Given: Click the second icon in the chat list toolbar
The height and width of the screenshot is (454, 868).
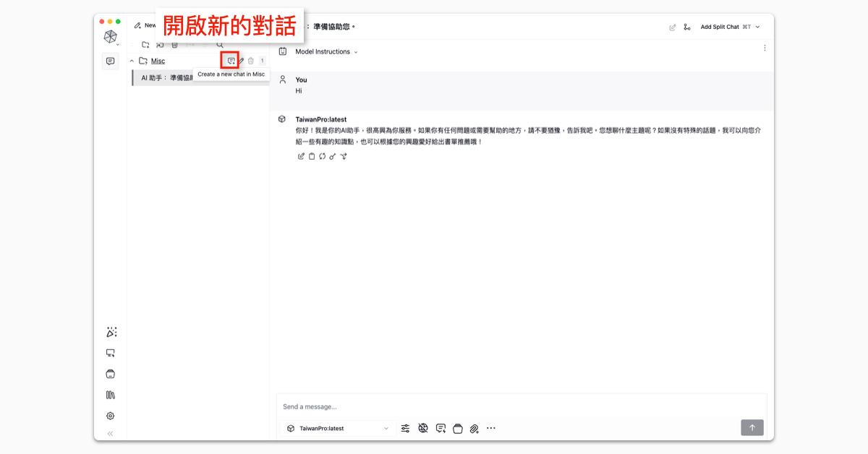Looking at the screenshot, I should (160, 45).
